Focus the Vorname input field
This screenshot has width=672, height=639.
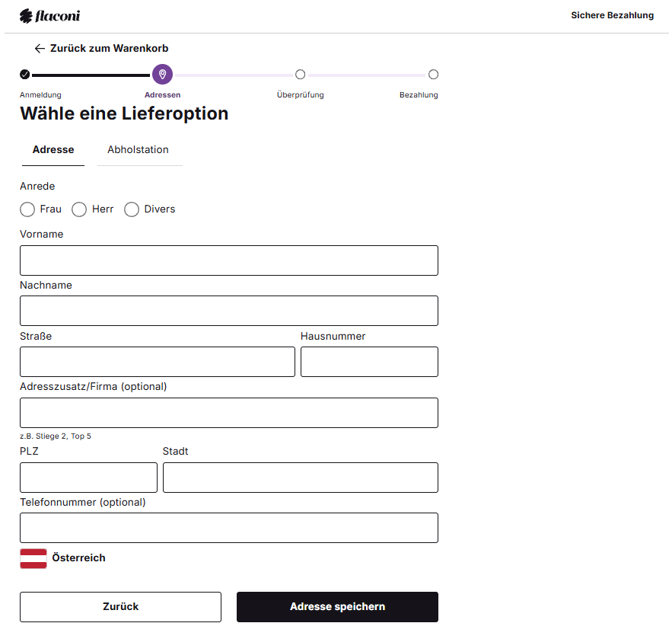point(229,260)
